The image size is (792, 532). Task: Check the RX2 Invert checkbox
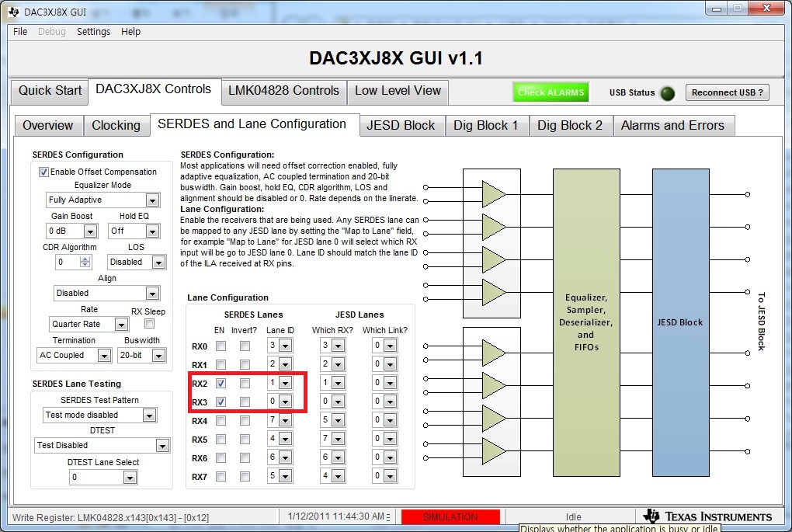(245, 384)
